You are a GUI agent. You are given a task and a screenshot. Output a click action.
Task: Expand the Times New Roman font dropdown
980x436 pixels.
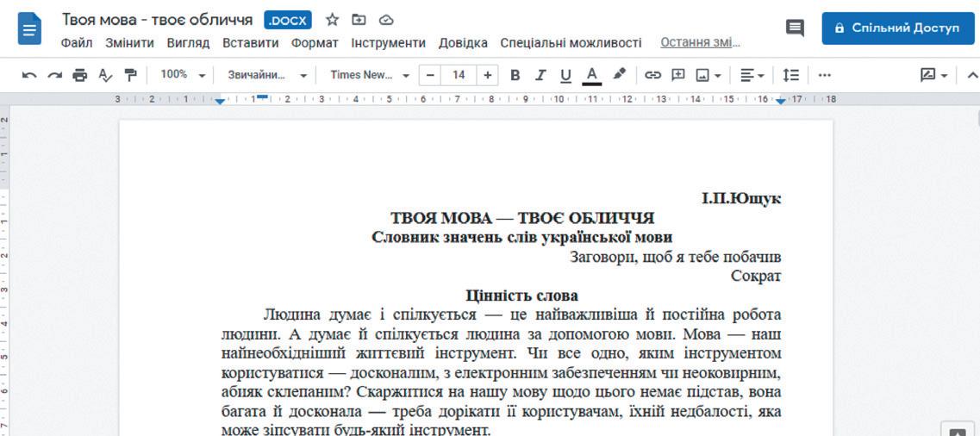point(370,75)
